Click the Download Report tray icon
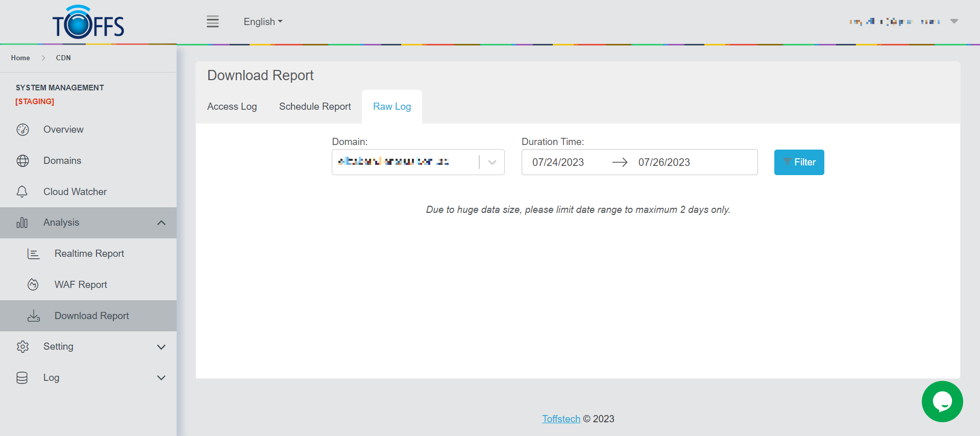This screenshot has height=436, width=980. click(34, 316)
